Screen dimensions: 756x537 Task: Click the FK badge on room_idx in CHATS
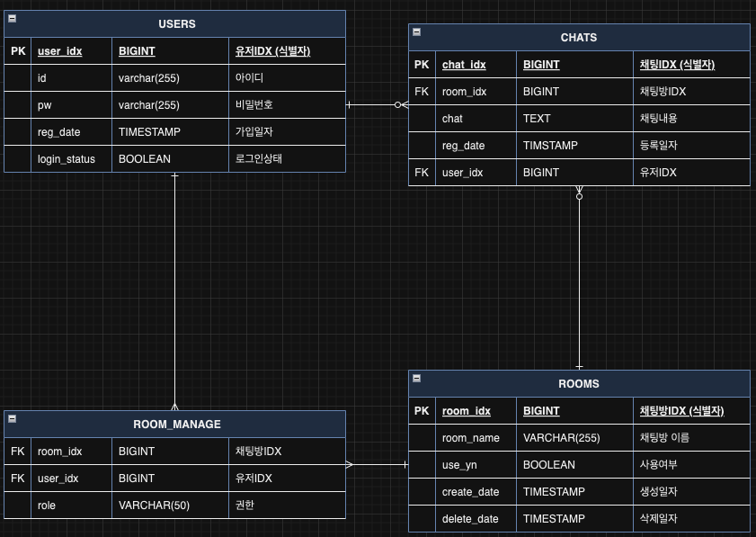(421, 91)
